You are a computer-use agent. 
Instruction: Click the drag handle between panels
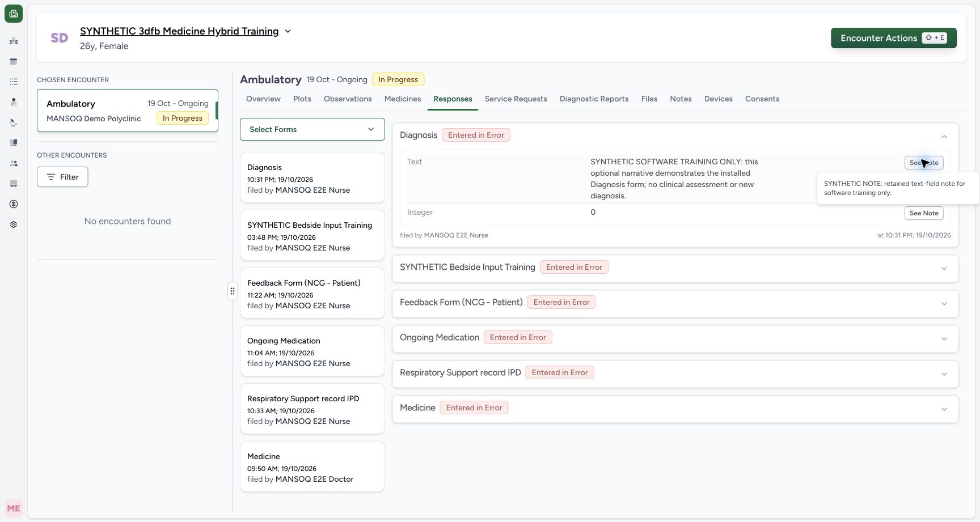tap(233, 291)
